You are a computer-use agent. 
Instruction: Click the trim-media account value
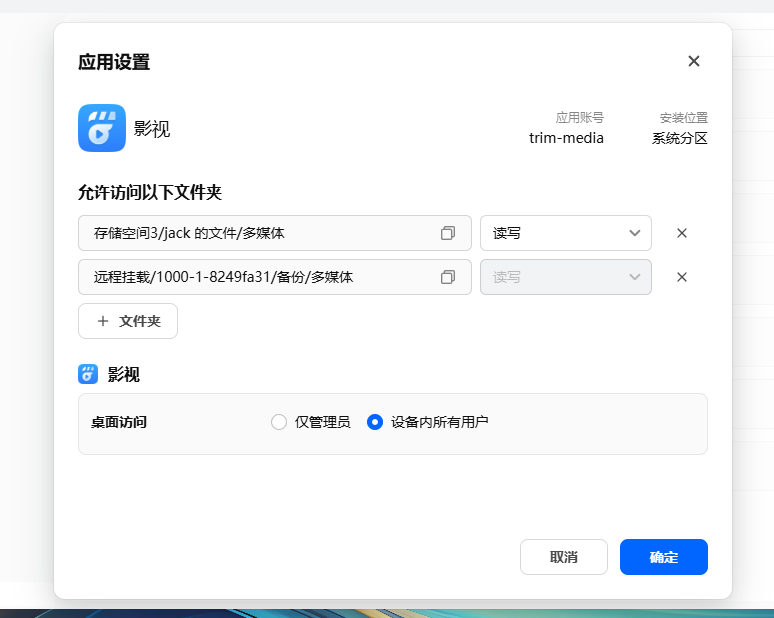(x=566, y=138)
